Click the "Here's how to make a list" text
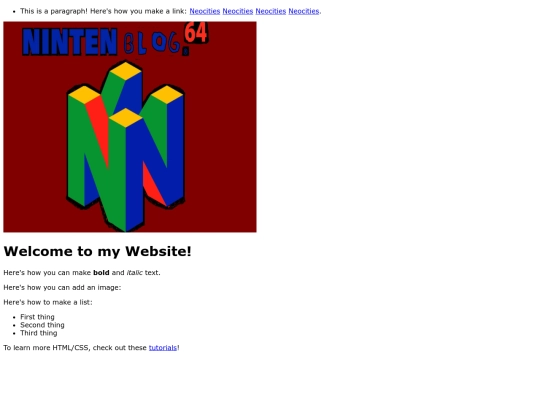Viewport: 540px width, 405px height. pyautogui.click(x=48, y=302)
